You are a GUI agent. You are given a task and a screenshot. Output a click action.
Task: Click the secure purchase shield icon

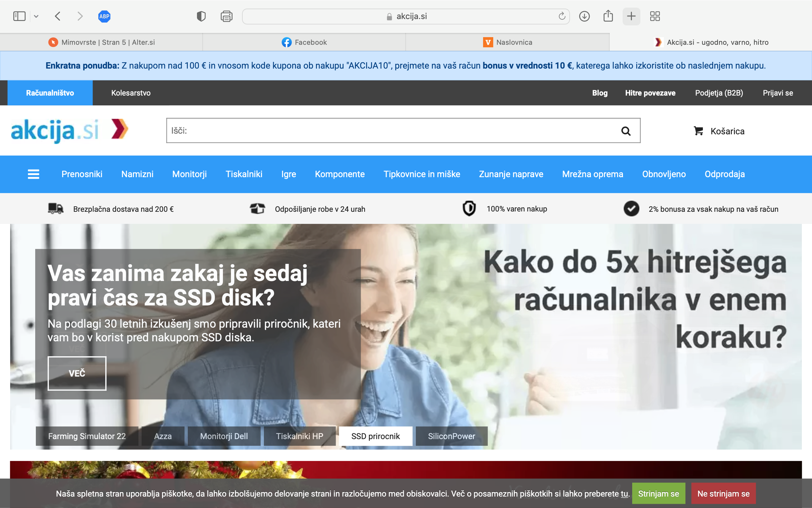(469, 208)
